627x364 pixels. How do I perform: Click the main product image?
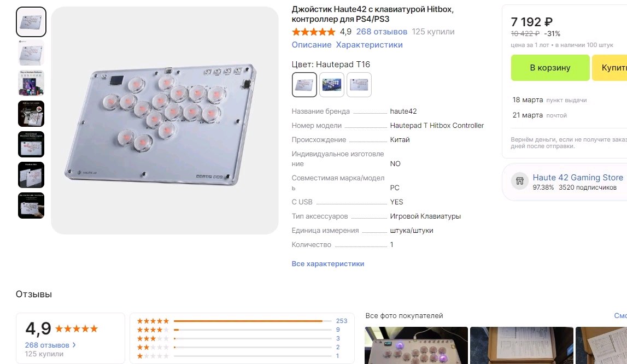point(165,120)
